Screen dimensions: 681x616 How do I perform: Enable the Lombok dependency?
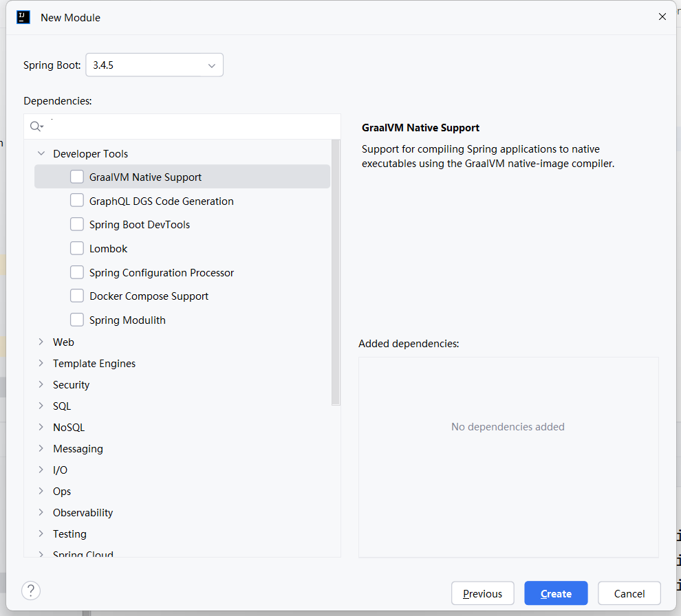(x=77, y=248)
